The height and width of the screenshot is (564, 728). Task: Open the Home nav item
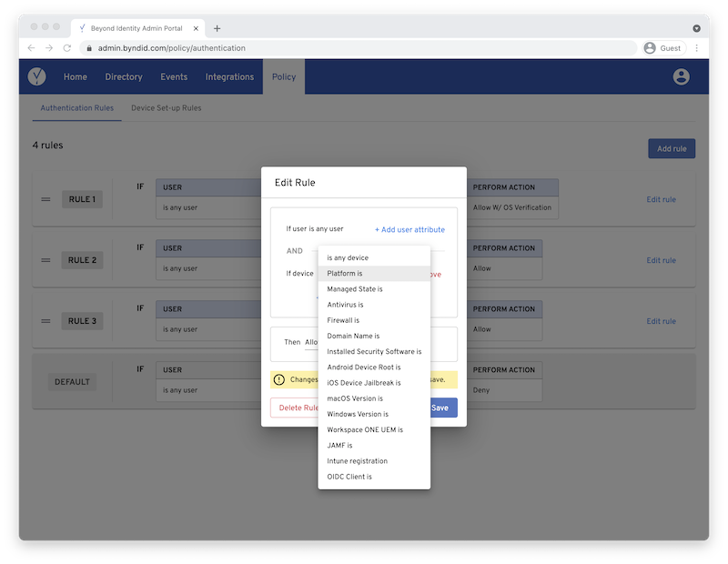coord(76,76)
